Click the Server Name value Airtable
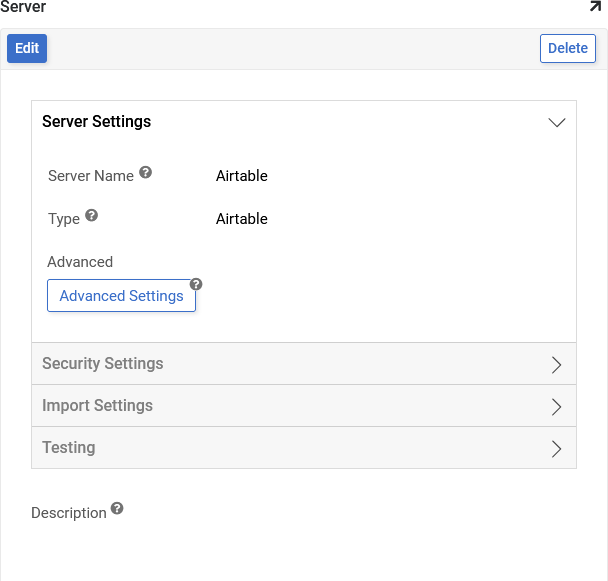The height and width of the screenshot is (581, 608). click(242, 176)
